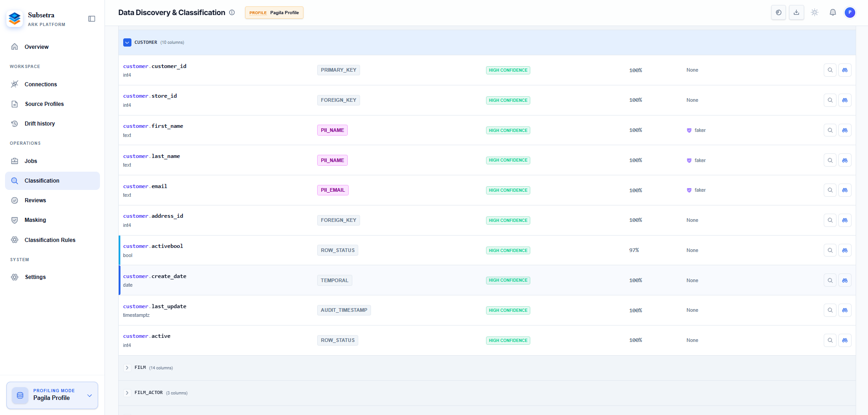
Task: Select the customer.last_update column name
Action: tap(155, 306)
